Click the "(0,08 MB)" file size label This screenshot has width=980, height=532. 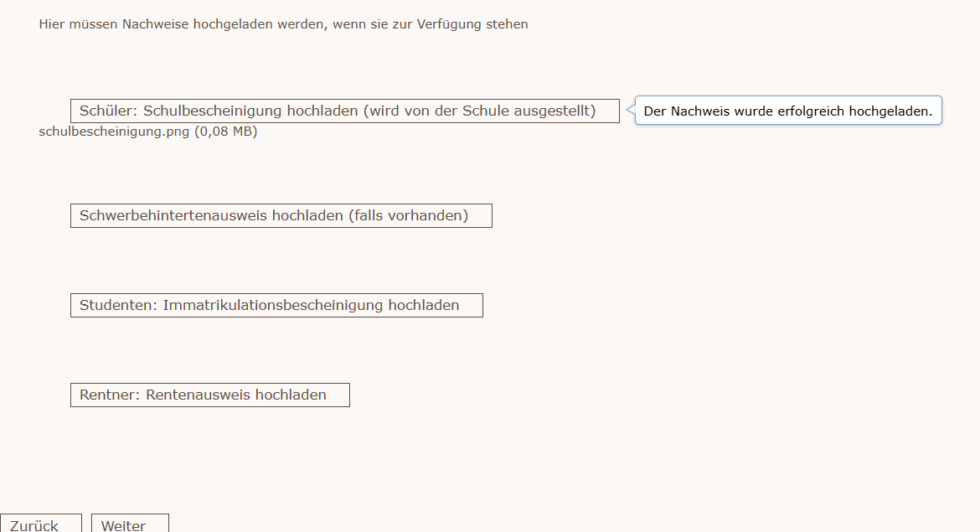click(x=226, y=132)
